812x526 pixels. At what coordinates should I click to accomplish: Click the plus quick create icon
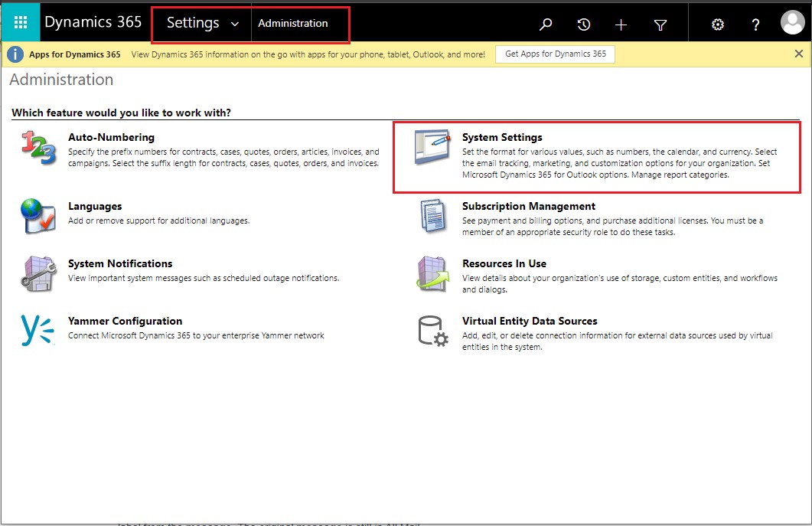621,25
